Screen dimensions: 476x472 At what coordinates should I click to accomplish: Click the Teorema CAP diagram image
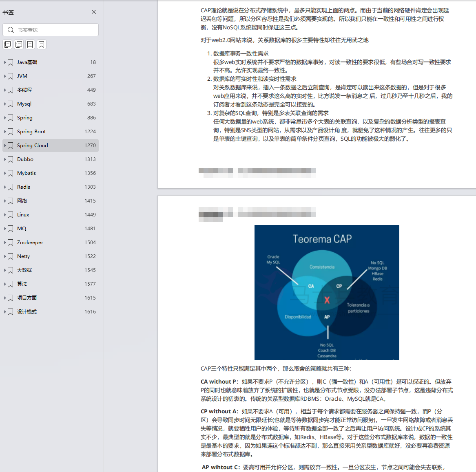point(327,292)
